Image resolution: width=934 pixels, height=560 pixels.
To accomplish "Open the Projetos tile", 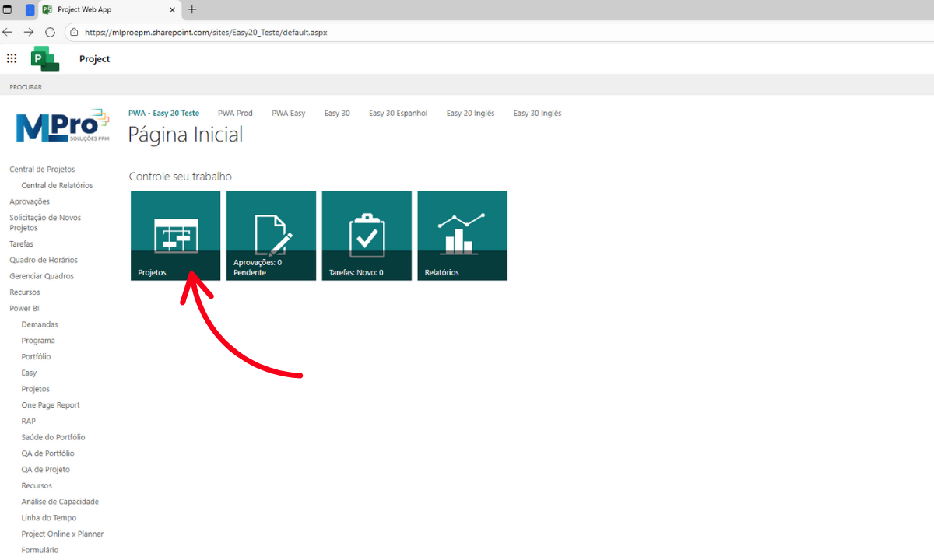I will coord(175,236).
